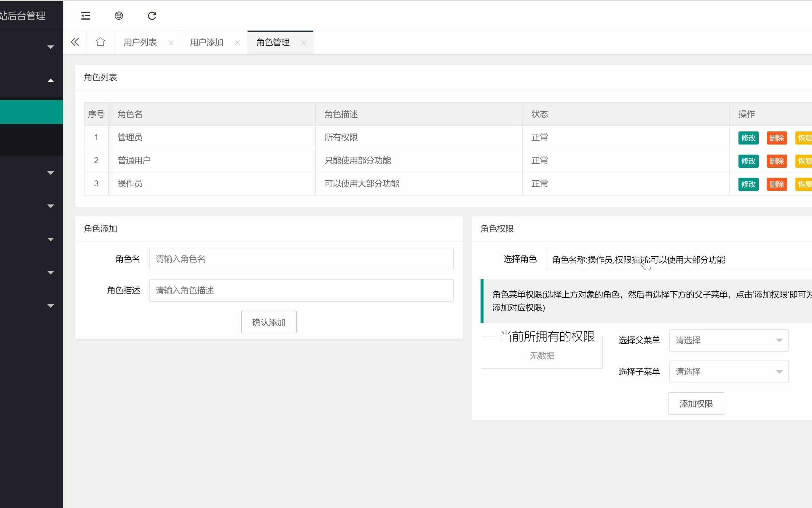This screenshot has height=508, width=812.
Task: Select the highlighted green sidebar menu item
Action: 31,112
